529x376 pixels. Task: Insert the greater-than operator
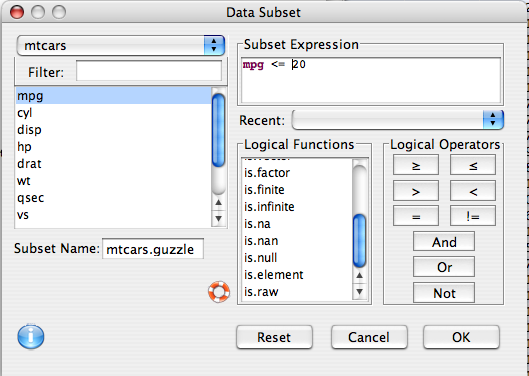[x=416, y=191]
